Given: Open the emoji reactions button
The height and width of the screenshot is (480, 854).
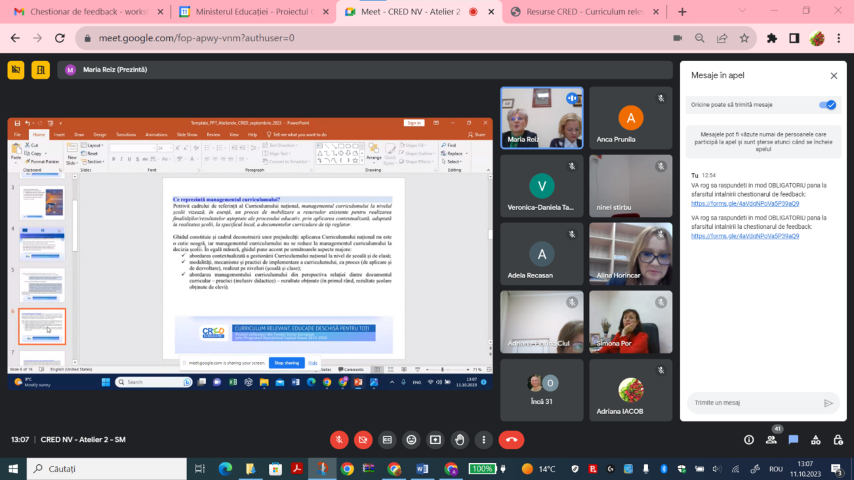Looking at the screenshot, I should click(411, 439).
